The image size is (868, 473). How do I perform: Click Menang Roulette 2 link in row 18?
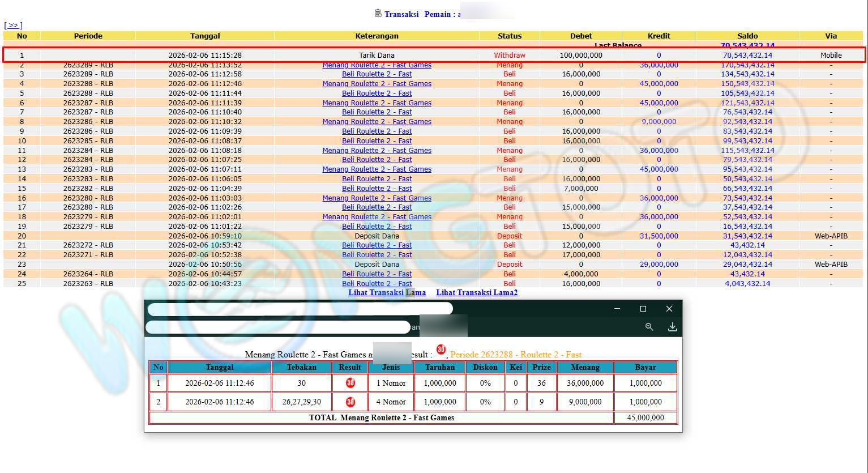377,217
